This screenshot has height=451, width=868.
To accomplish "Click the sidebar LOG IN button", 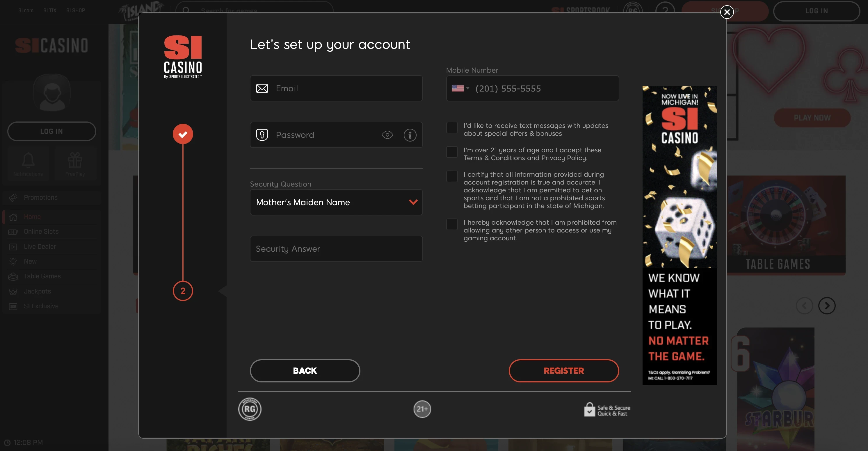I will [51, 131].
